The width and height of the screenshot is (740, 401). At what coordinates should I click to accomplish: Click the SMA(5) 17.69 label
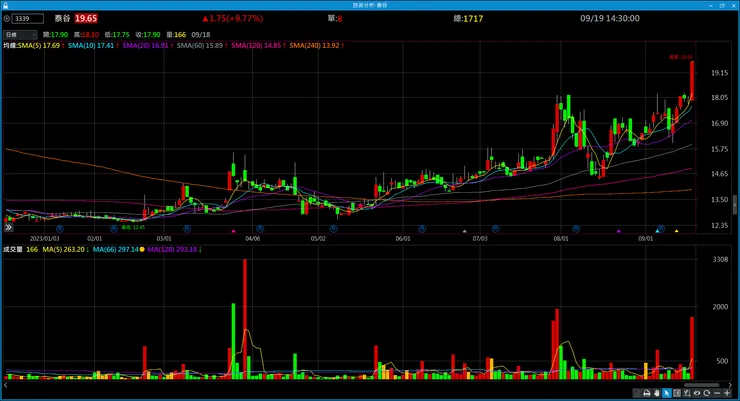coord(39,45)
